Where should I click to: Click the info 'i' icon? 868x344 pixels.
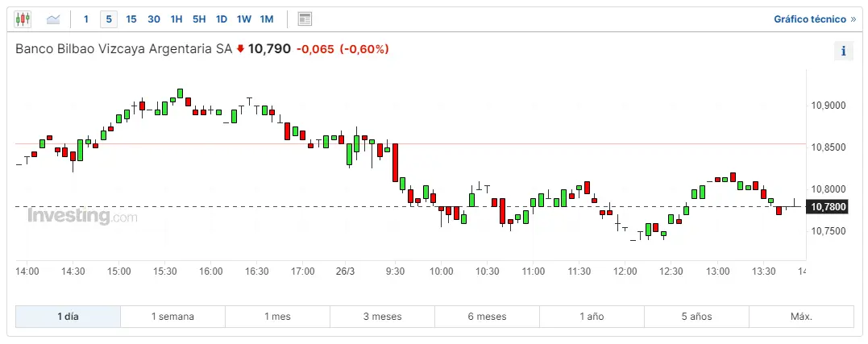coord(844,51)
